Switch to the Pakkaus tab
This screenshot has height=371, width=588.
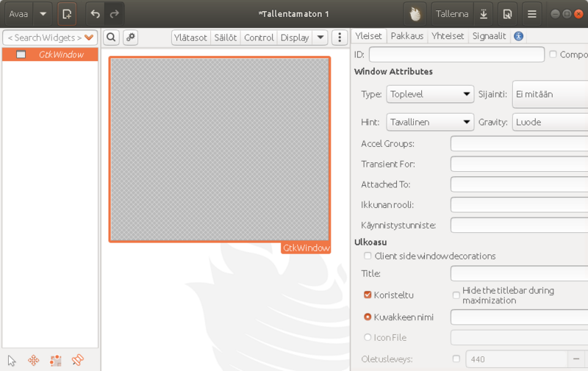pos(406,36)
